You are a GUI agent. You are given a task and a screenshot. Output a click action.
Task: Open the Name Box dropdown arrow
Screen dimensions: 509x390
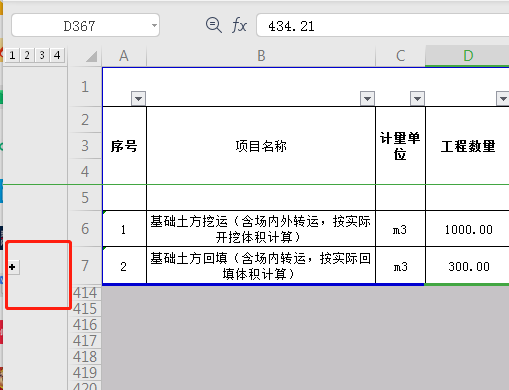click(154, 25)
